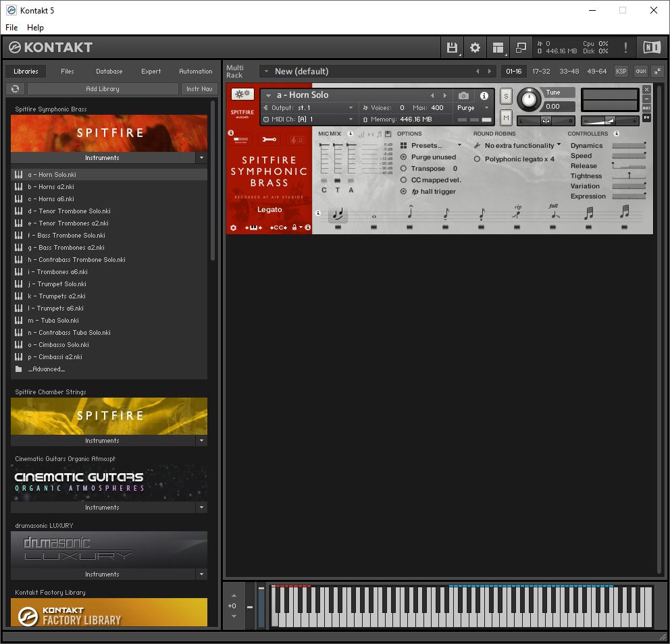Switch to the Automation tab
Viewport: 670px width, 644px height.
point(196,72)
